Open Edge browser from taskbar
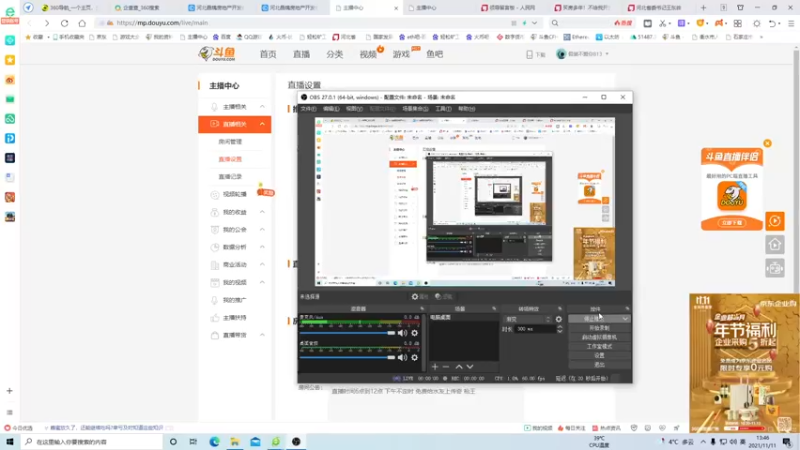 [x=214, y=442]
